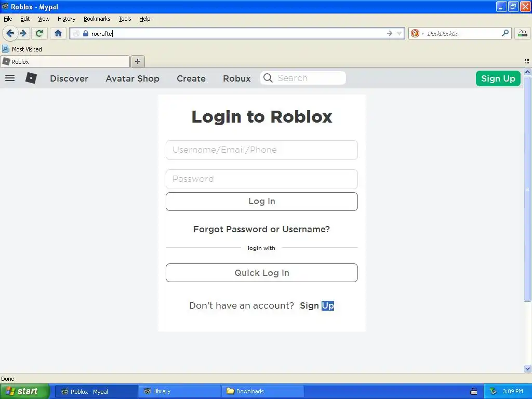The height and width of the screenshot is (399, 532).
Task: Reload the page with the refresh icon
Action: tap(39, 33)
